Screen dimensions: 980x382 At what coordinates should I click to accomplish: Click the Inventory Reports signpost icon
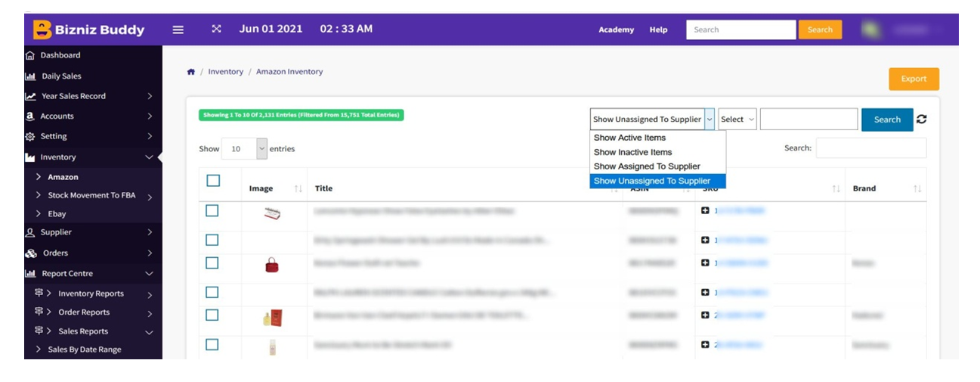click(39, 293)
